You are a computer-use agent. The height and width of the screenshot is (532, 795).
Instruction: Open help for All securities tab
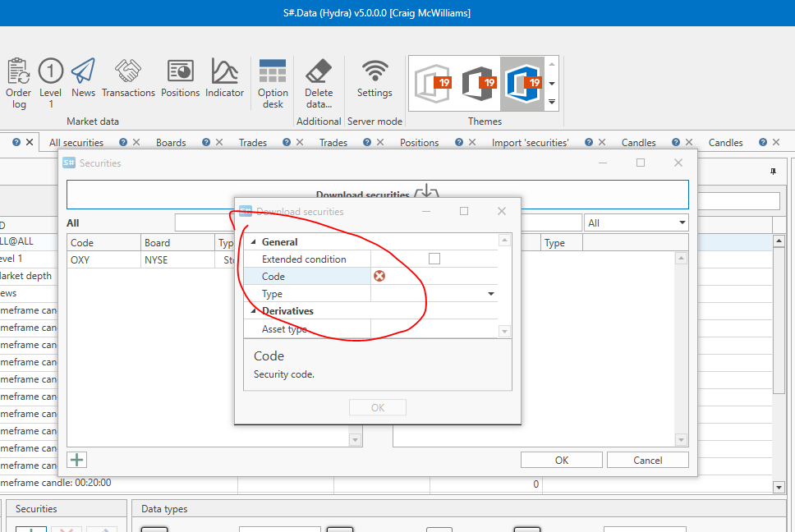(123, 142)
